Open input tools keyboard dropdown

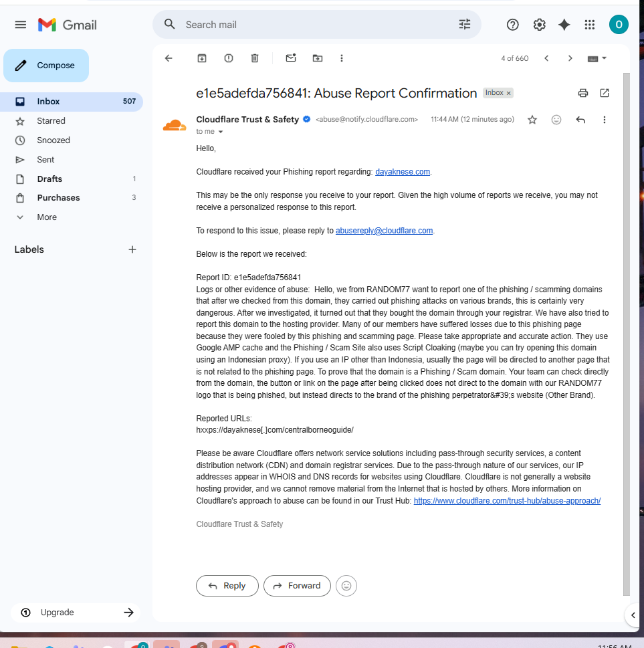(x=597, y=59)
